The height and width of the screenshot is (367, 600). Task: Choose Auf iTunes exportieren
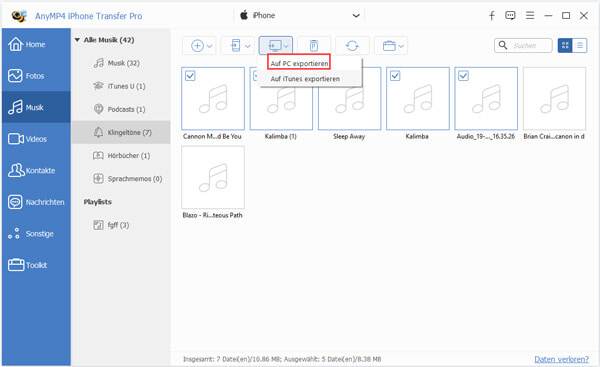(305, 79)
